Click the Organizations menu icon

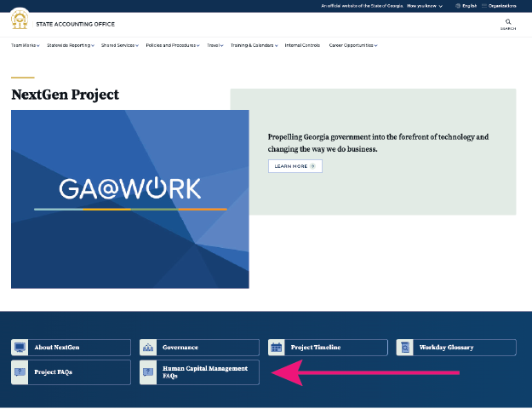tap(484, 6)
